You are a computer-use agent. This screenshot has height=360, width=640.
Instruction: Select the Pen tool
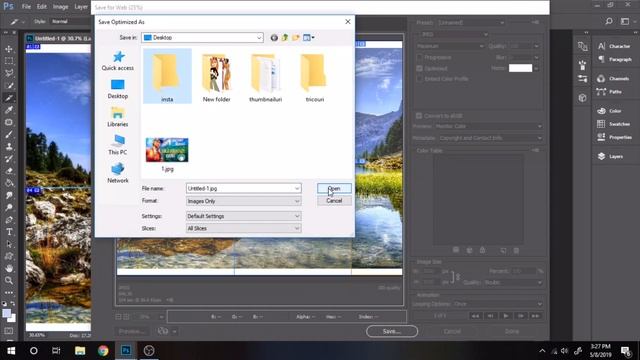(9, 220)
